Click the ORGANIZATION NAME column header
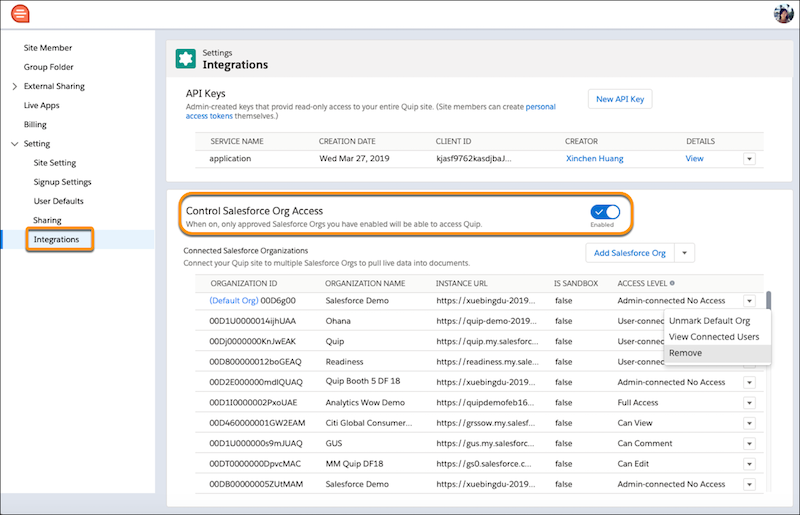This screenshot has height=515, width=800. click(x=365, y=283)
